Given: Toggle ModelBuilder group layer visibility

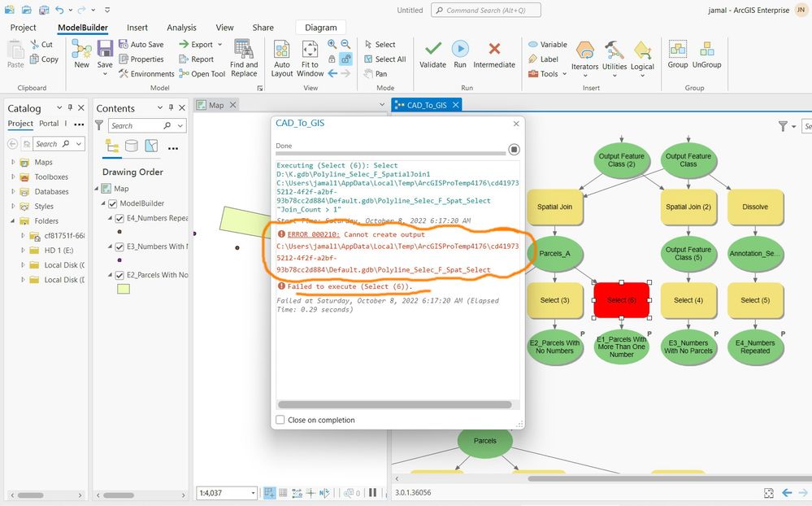Looking at the screenshot, I should (x=112, y=203).
